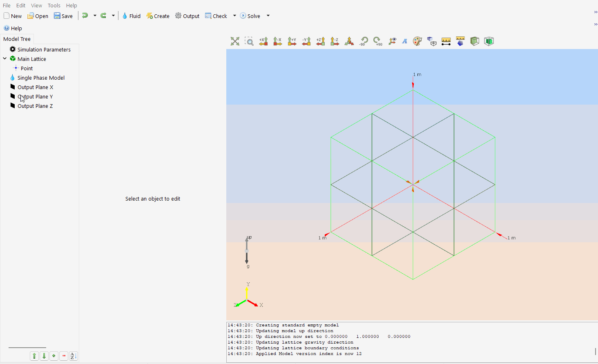Open the dropdown arrow beside Check
The image size is (598, 364).
[234, 16]
